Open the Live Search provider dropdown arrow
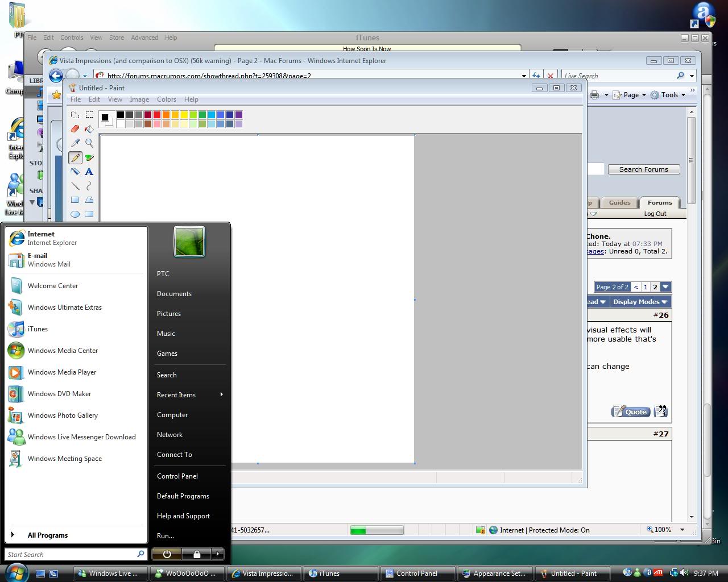Screen dimensions: 728x582 692,76
